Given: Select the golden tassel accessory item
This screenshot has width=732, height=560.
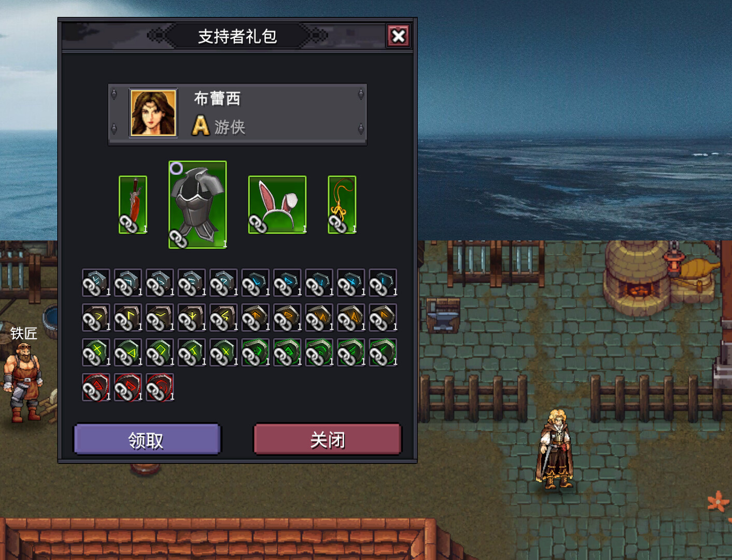Looking at the screenshot, I should click(342, 205).
